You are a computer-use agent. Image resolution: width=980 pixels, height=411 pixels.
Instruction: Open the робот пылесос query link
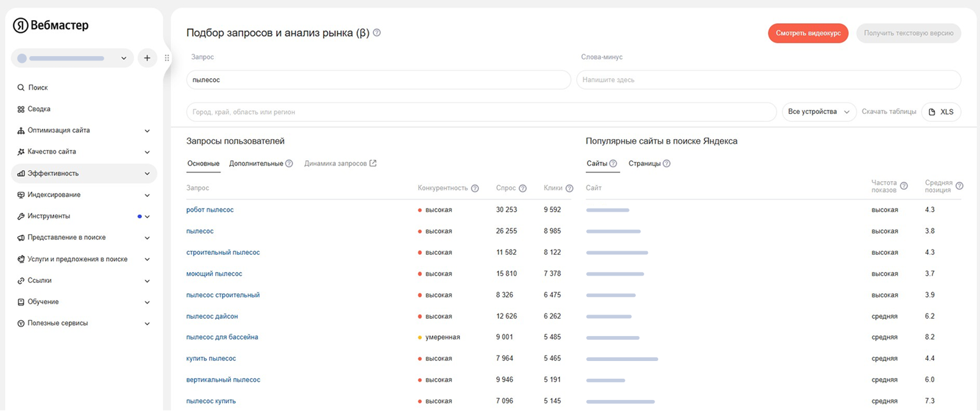coord(210,210)
